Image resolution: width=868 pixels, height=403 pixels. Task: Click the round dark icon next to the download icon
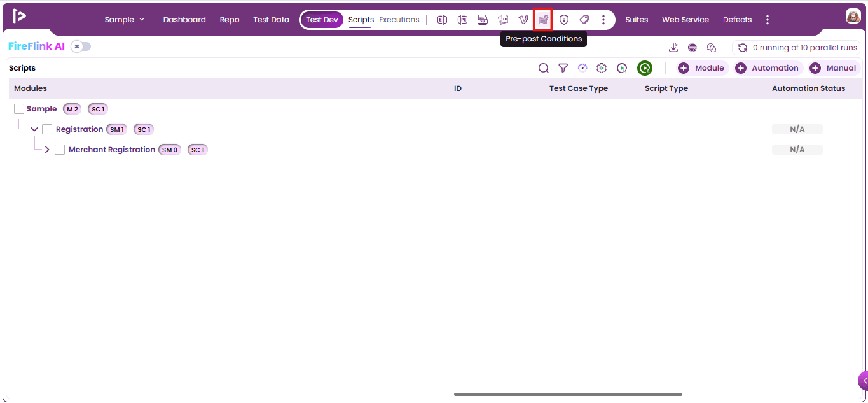692,48
